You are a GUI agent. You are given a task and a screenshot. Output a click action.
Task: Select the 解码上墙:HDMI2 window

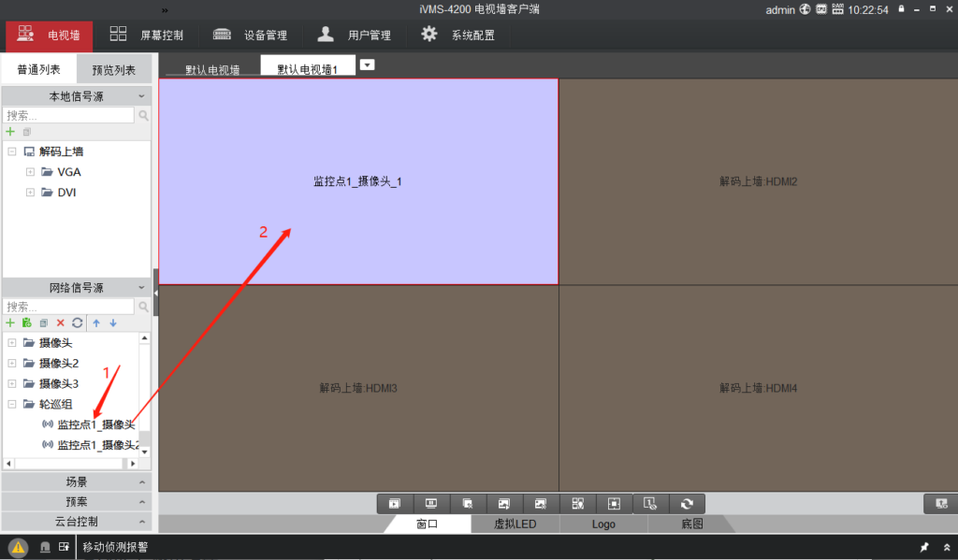coord(758,181)
